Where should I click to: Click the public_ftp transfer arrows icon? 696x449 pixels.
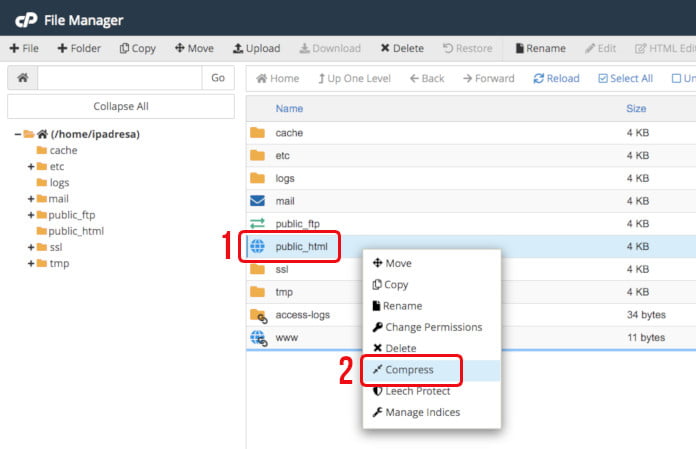(x=257, y=224)
